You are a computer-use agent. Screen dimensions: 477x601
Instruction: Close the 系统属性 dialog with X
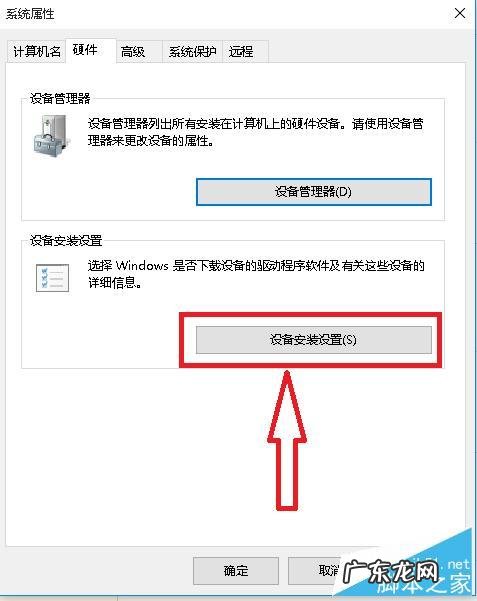(460, 13)
